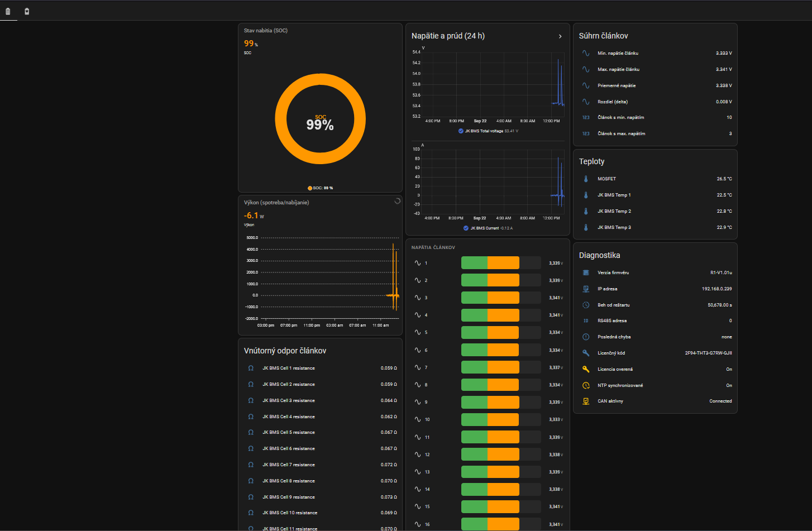Click the Min. napätie článku sine icon
This screenshot has width=812, height=531.
(586, 53)
